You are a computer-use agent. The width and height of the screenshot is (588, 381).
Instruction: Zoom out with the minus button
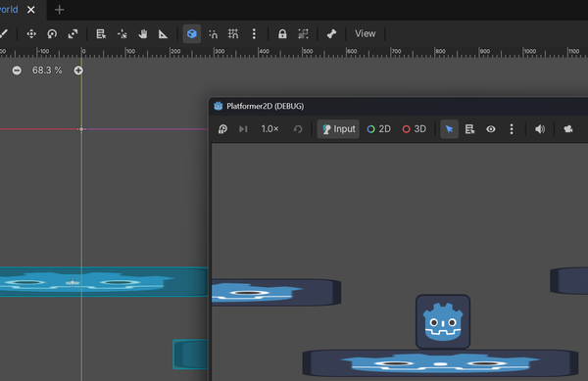(17, 71)
